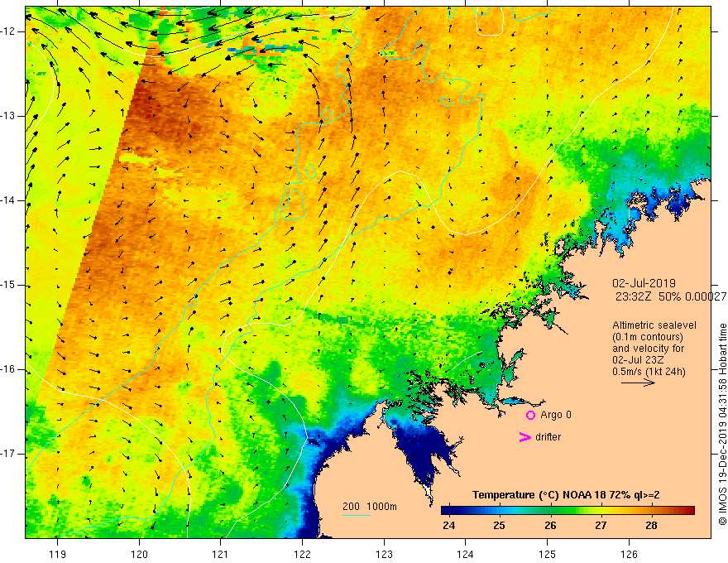This screenshot has width=728, height=563.
Task: Select the "Argo 0" legend label
Action: coord(556,415)
